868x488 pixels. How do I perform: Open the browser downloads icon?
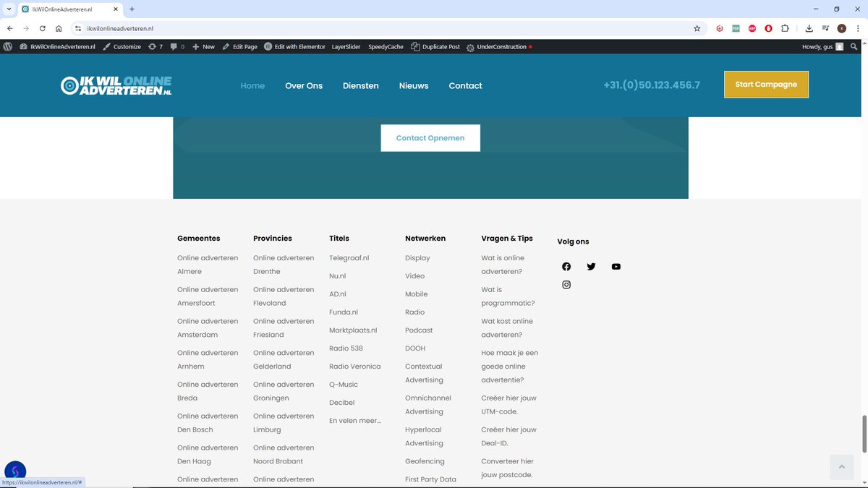tap(809, 28)
